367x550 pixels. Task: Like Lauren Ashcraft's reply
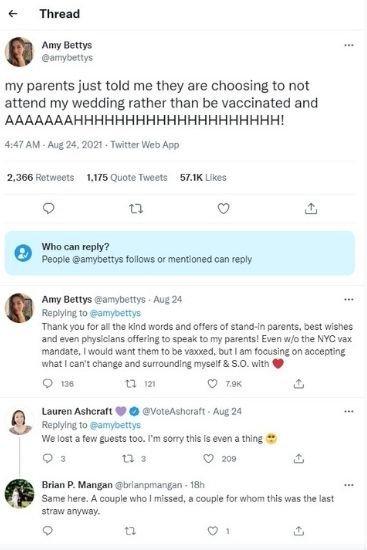click(x=209, y=458)
